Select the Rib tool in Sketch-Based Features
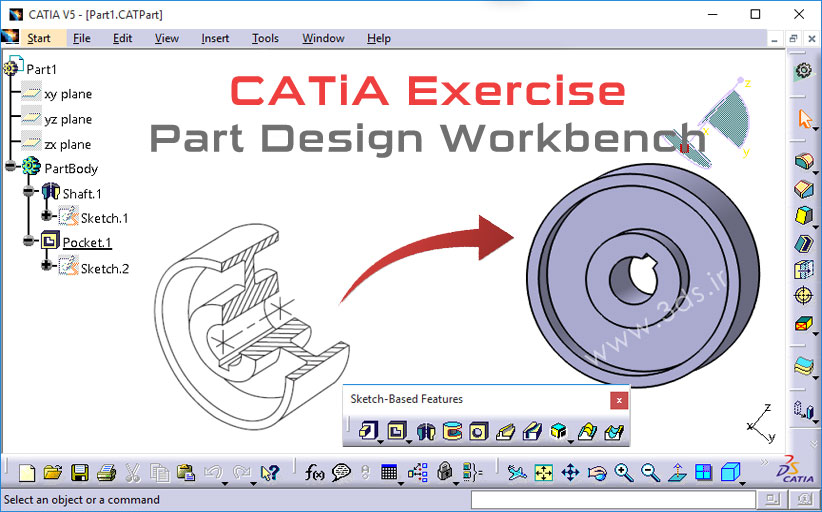Screen dimensions: 822x512 click(505, 432)
